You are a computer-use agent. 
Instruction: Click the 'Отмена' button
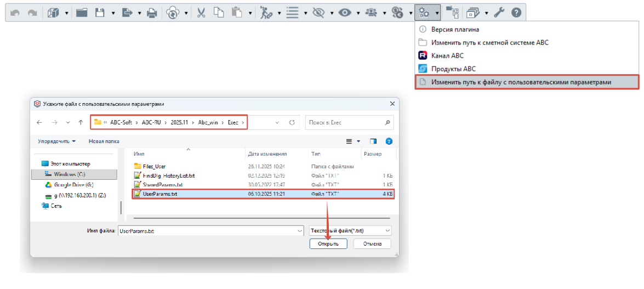click(x=372, y=244)
